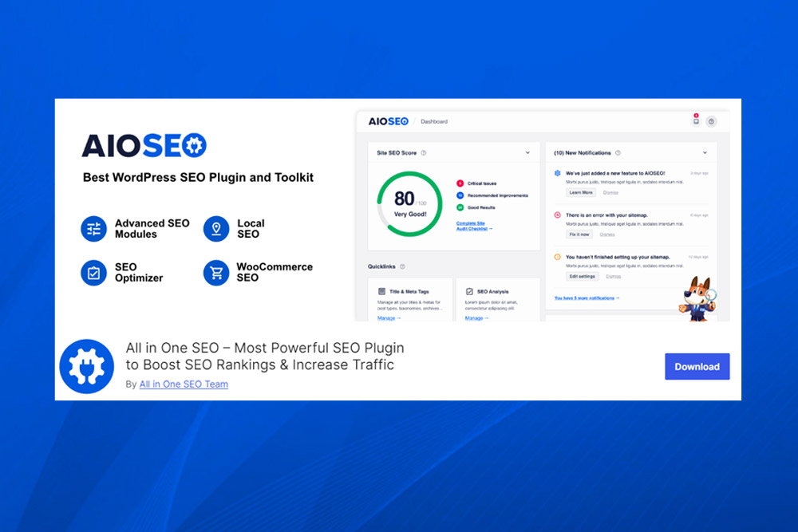
Task: Dismiss the new feature notification
Action: click(x=610, y=193)
